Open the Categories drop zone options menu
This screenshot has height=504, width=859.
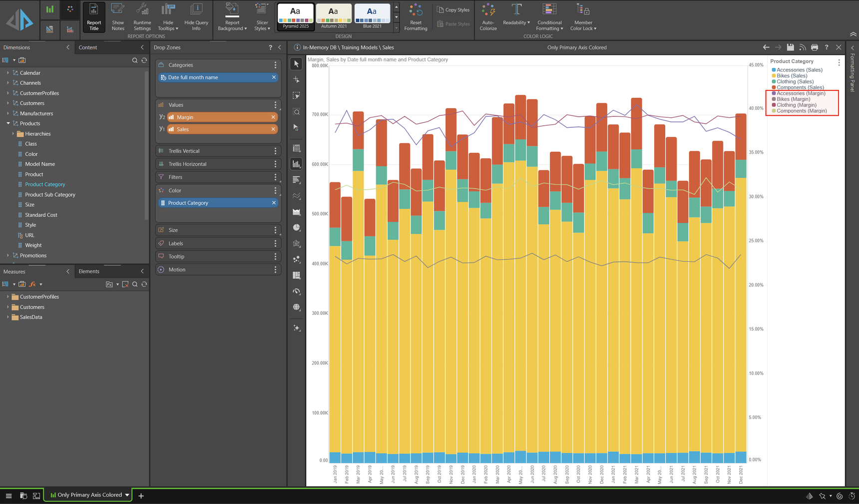pos(275,65)
